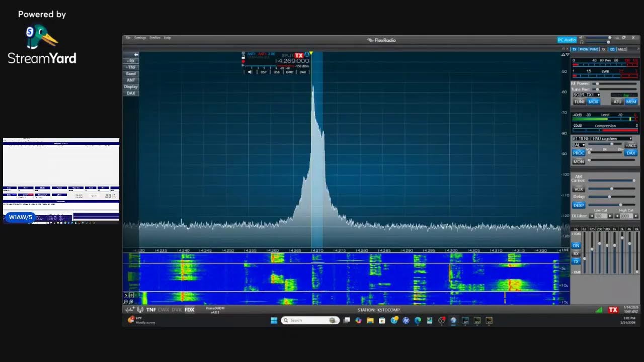The width and height of the screenshot is (644, 362).
Task: Toggle the MON monitor button
Action: (x=579, y=161)
